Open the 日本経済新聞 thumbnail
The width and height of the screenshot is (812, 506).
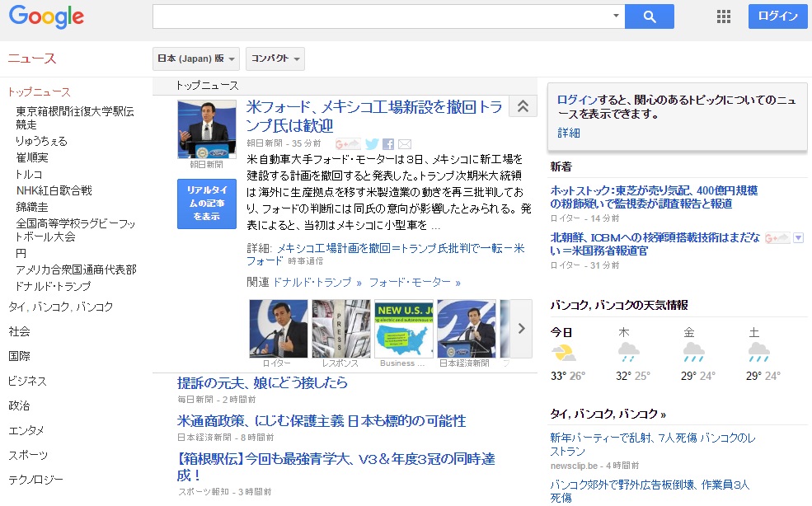coord(466,328)
